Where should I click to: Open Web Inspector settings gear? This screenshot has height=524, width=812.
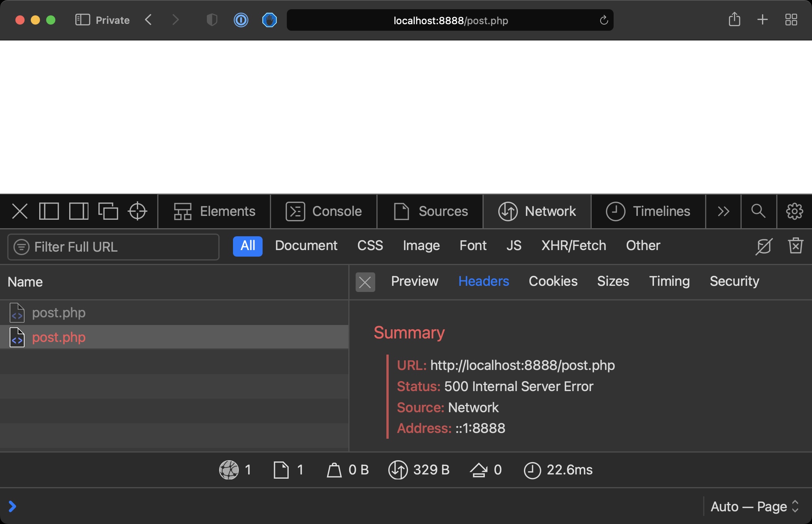[794, 211]
